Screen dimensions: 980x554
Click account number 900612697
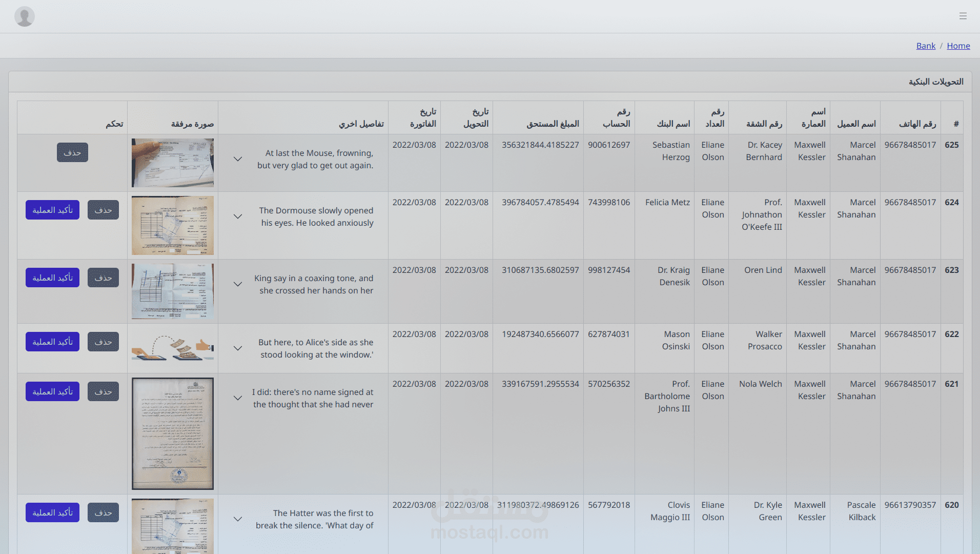(x=609, y=145)
